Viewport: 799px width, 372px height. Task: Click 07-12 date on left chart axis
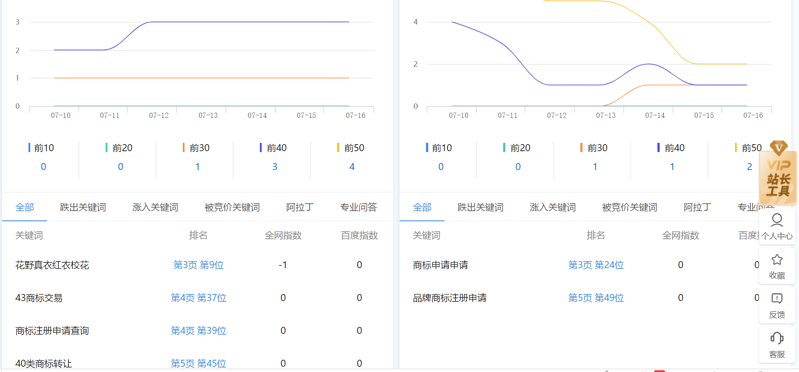[x=158, y=116]
